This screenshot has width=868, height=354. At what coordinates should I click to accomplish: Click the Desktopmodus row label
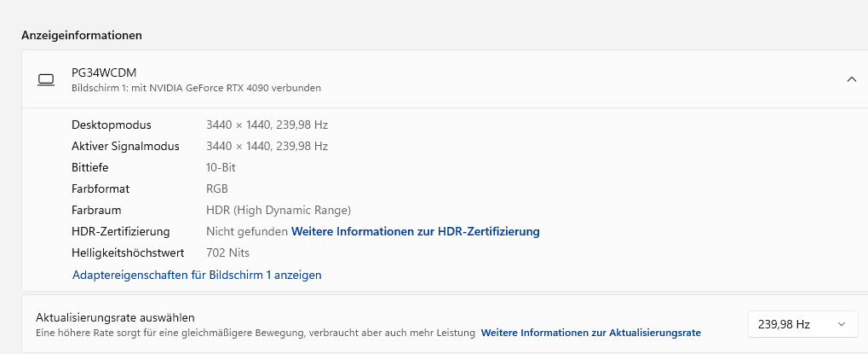[112, 125]
